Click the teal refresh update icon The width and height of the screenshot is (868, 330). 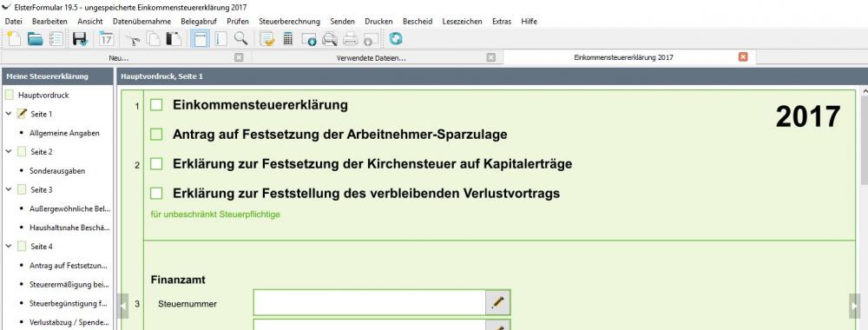coord(396,39)
